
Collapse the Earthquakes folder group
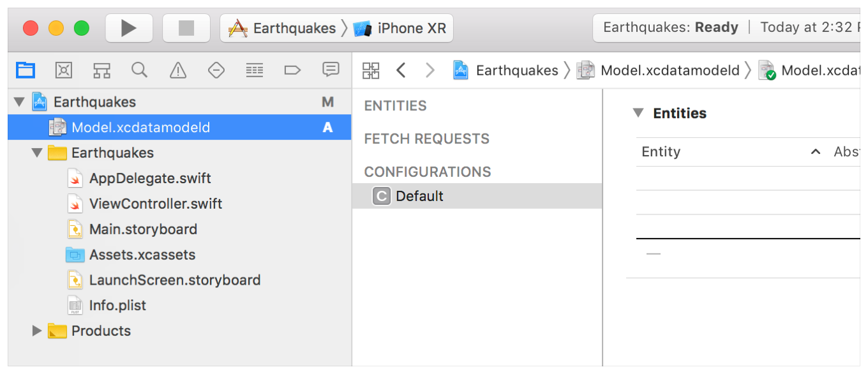(x=37, y=153)
